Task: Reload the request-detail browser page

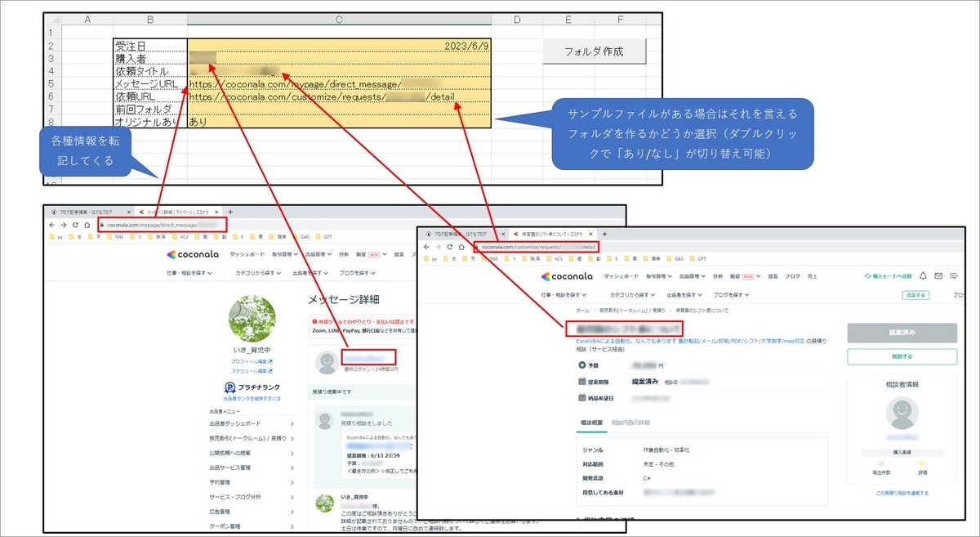Action: click(x=451, y=246)
